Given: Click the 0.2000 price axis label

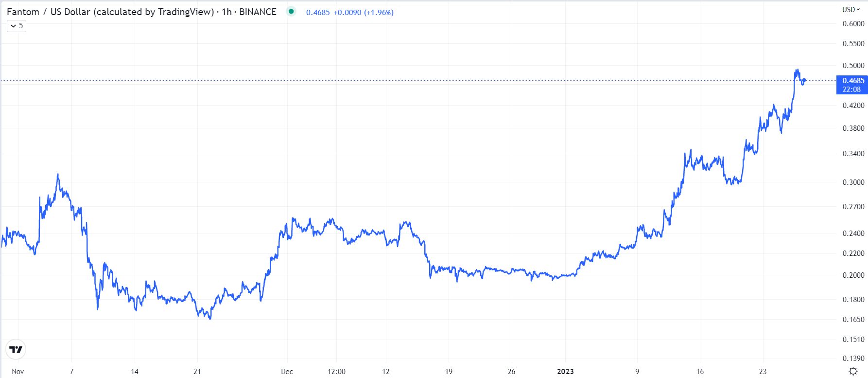Looking at the screenshot, I should point(853,275).
